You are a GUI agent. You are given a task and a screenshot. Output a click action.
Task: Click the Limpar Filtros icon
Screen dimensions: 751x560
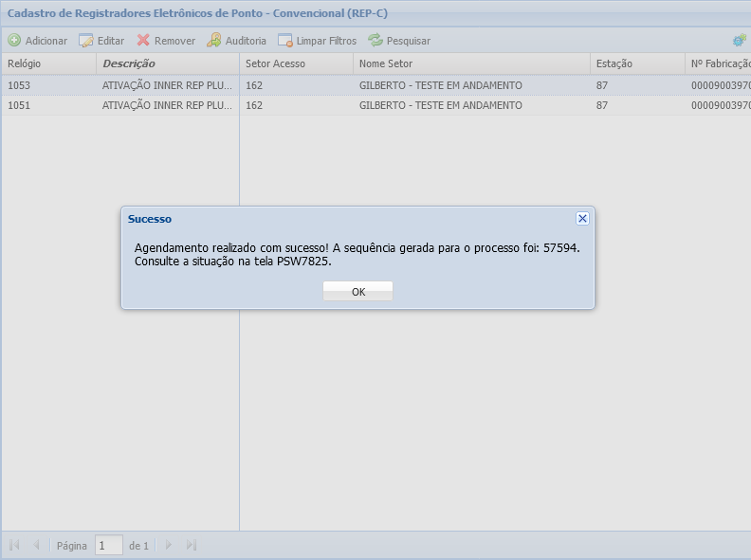tap(285, 41)
